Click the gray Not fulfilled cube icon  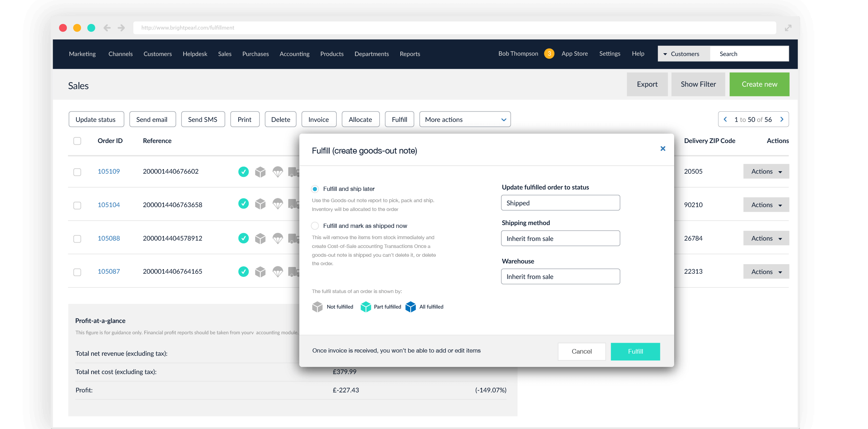[317, 307]
